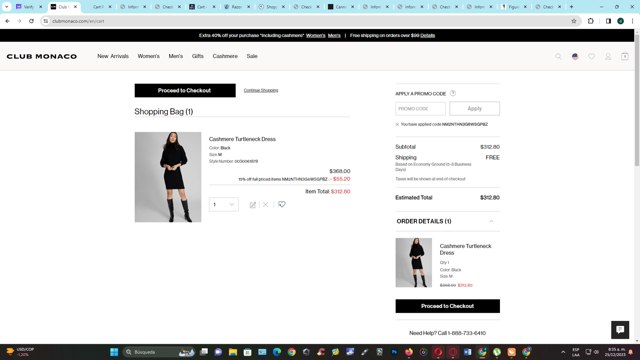Bookmark this page with star icon
The width and height of the screenshot is (640, 360).
pyautogui.click(x=573, y=21)
